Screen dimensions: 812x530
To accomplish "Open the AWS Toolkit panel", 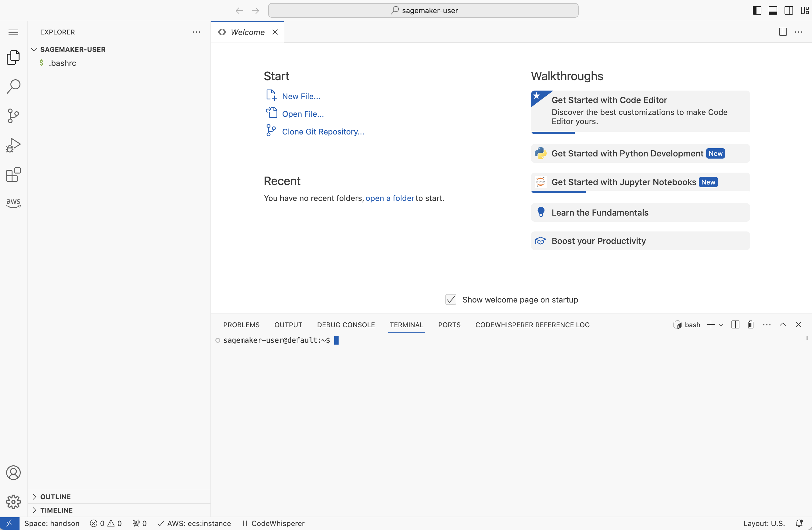I will pos(13,203).
